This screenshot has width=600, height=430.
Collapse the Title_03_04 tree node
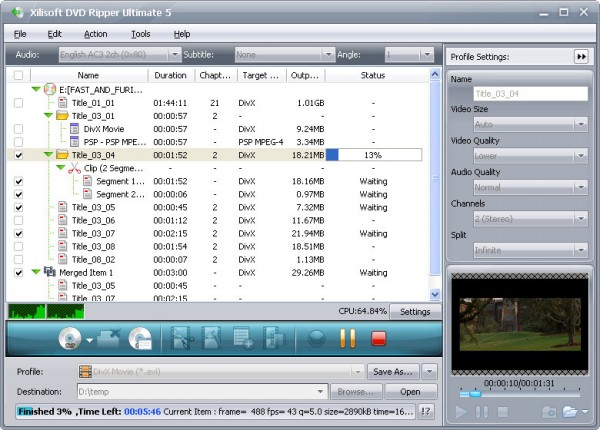click(x=47, y=155)
